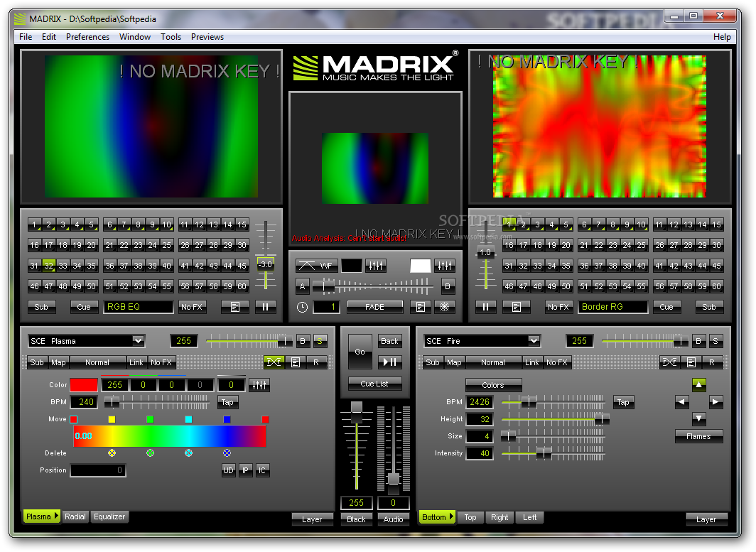The image size is (756, 552).
Task: Pause the left storage RGB EQ
Action: click(265, 307)
